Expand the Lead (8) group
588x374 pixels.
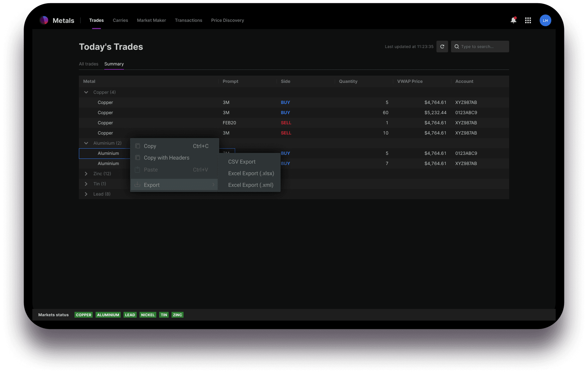click(x=86, y=194)
